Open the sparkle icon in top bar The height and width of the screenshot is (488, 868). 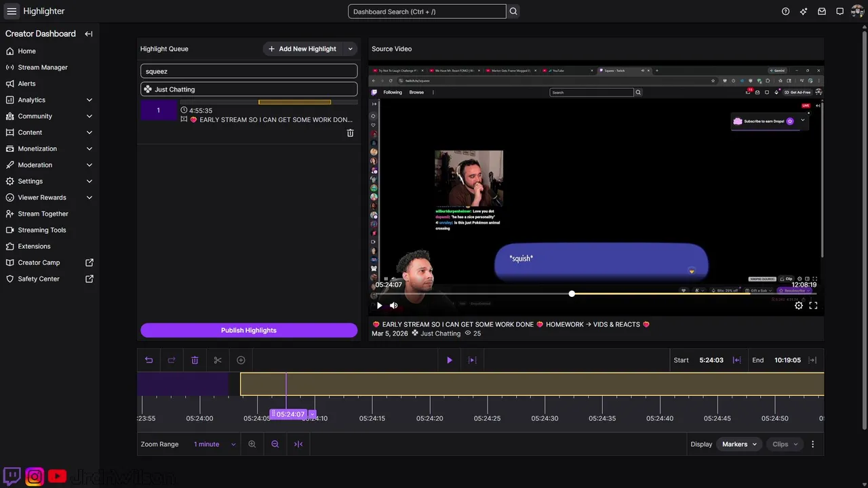804,12
